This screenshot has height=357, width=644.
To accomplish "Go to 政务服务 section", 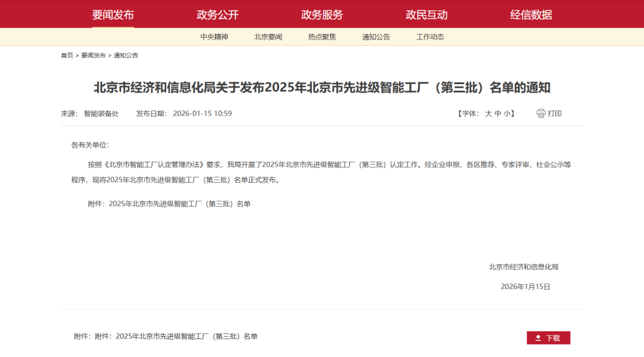I will 322,15.
